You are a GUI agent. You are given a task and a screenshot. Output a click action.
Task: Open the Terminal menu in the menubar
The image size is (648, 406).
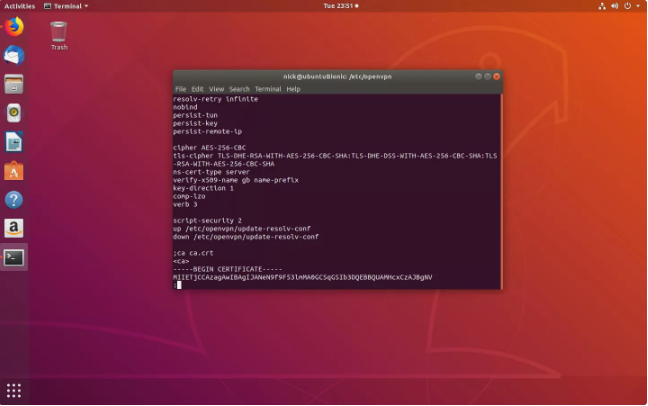coord(268,89)
